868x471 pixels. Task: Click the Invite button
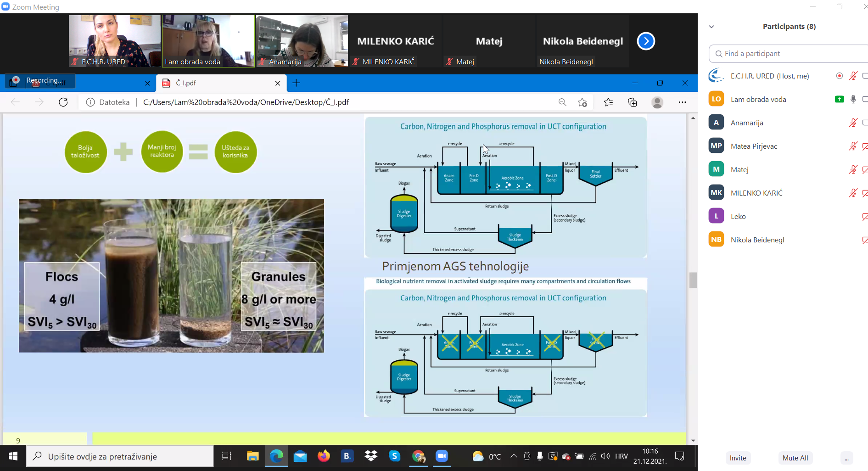738,458
